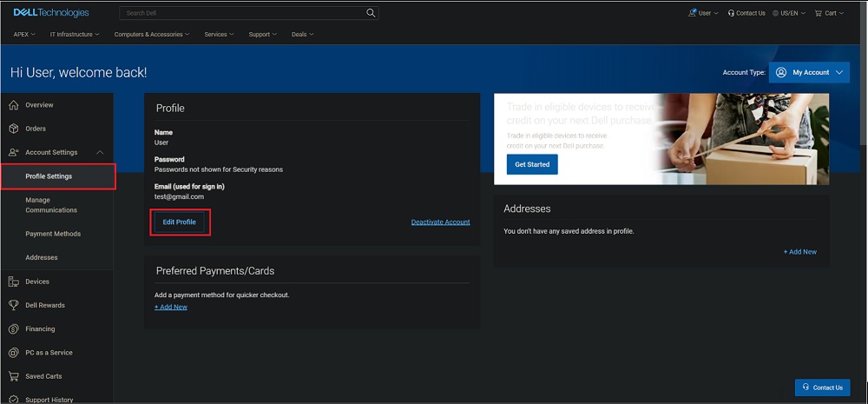Click the Edit Profile button
This screenshot has width=868, height=404.
pyautogui.click(x=180, y=222)
